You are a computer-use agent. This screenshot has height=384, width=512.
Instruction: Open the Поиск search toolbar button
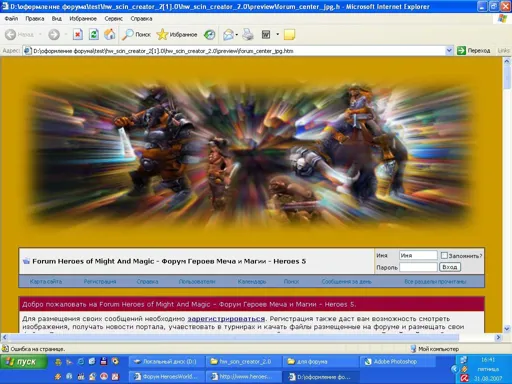point(136,34)
